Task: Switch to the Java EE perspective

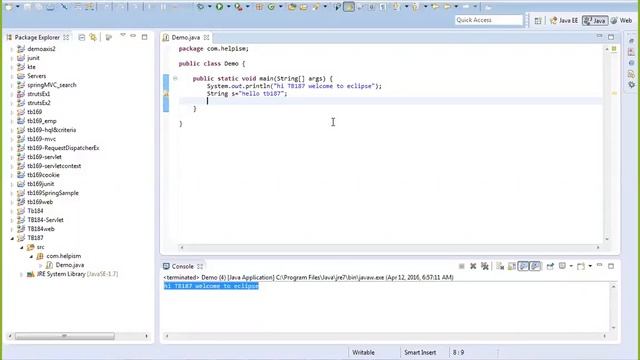Action: [564, 20]
